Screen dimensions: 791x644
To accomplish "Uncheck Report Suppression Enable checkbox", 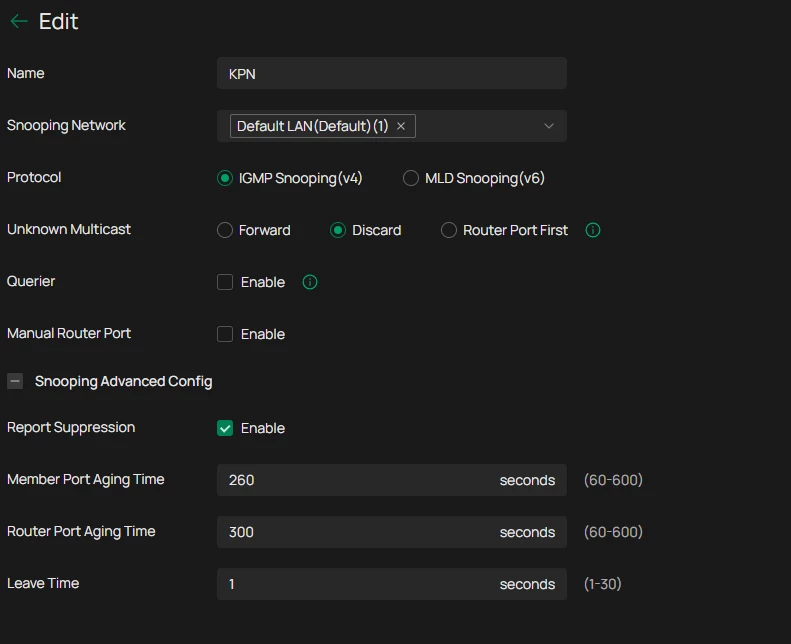I will (x=225, y=428).
